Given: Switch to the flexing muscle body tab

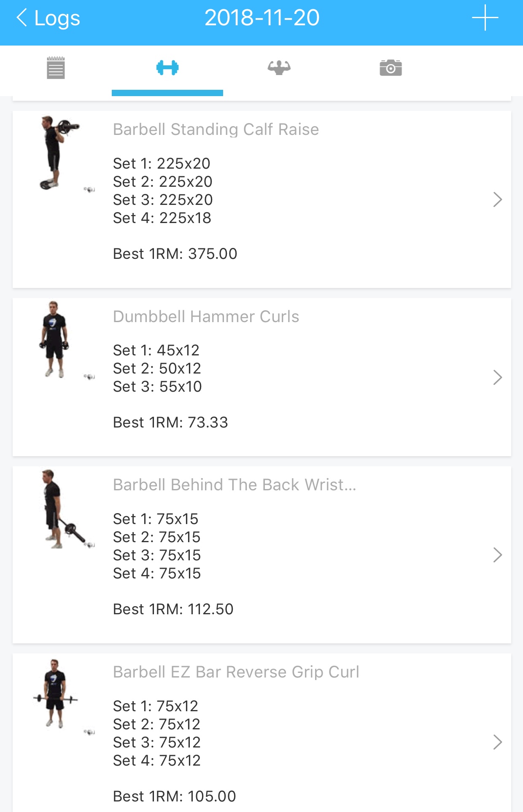Looking at the screenshot, I should (x=279, y=68).
